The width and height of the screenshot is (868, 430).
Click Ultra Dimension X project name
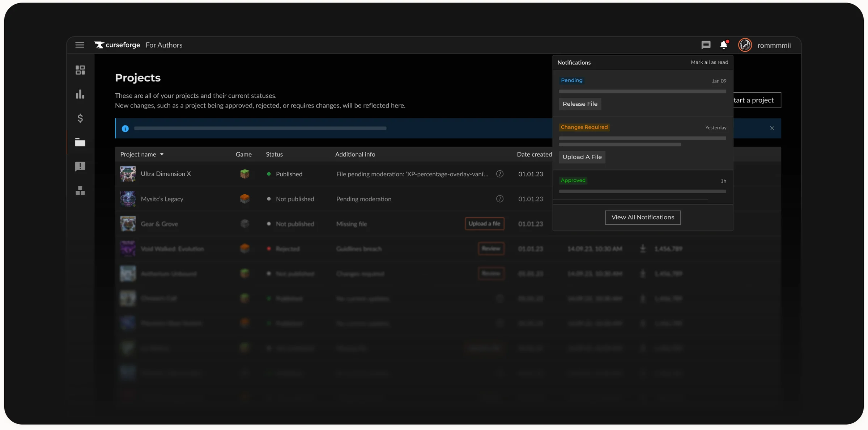coord(166,174)
